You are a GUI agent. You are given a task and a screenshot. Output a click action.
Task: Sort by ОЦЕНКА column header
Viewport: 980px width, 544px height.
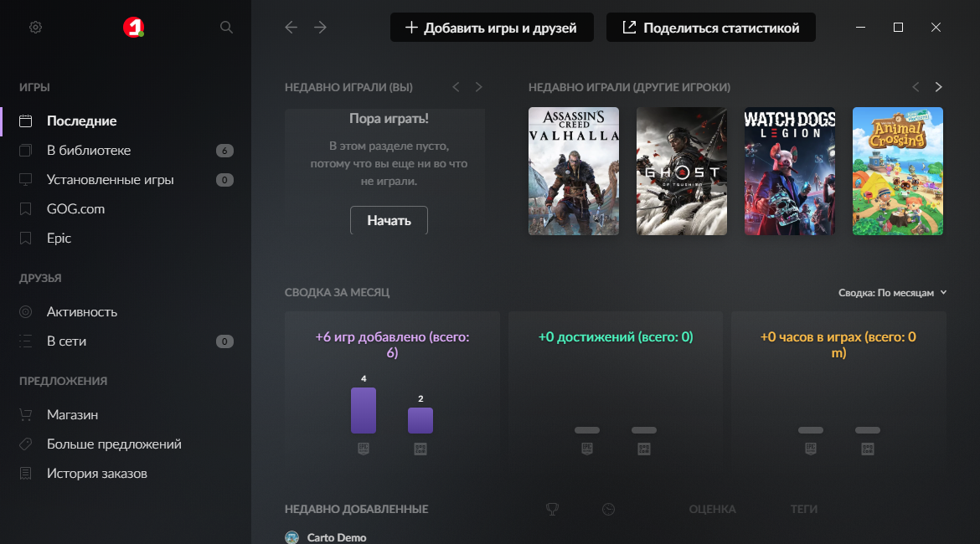point(713,510)
